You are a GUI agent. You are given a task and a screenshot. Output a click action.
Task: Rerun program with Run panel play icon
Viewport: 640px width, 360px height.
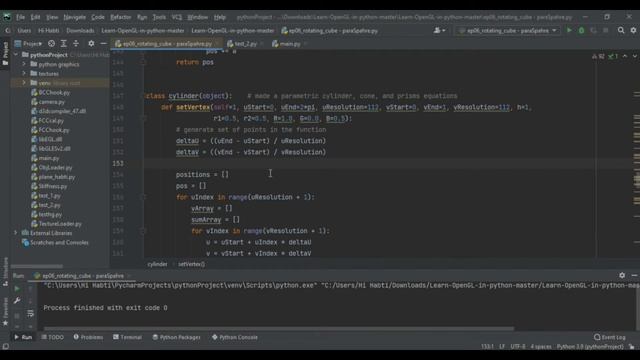(17, 289)
